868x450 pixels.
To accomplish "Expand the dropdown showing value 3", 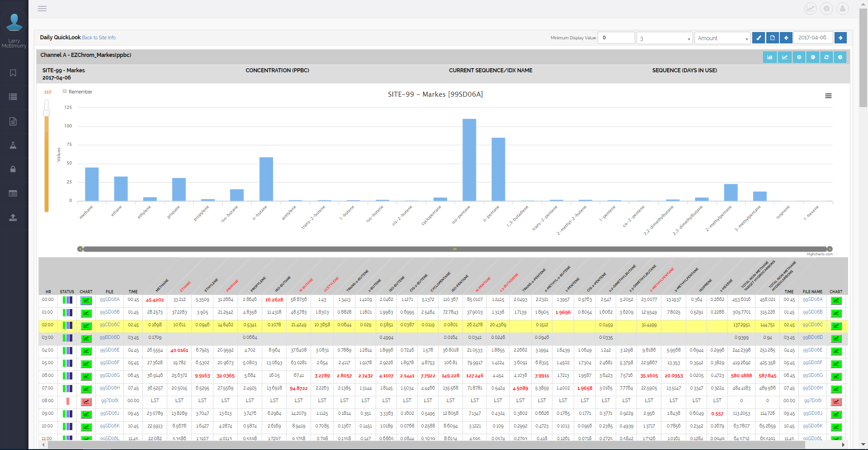I will point(664,38).
